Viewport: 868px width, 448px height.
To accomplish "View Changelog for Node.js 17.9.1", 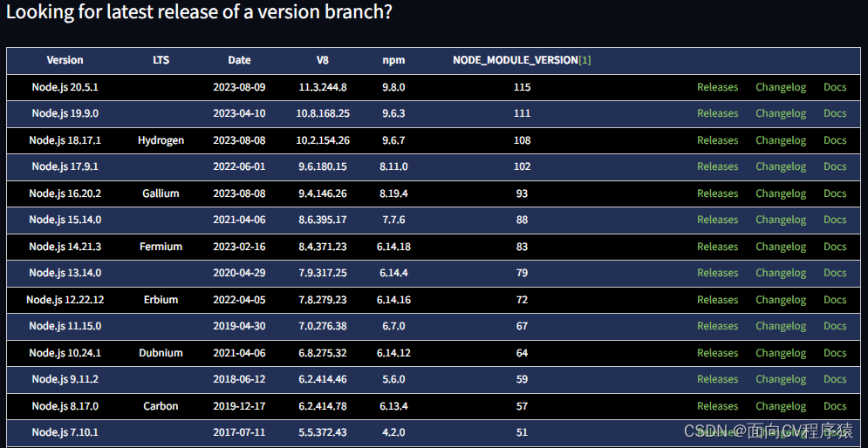I will (x=781, y=166).
